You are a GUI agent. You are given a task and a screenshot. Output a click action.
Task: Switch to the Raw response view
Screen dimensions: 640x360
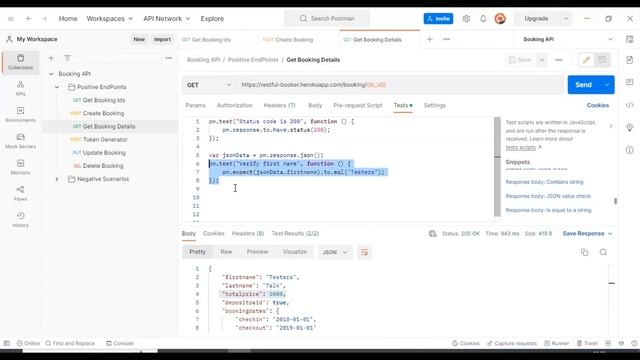click(x=226, y=252)
